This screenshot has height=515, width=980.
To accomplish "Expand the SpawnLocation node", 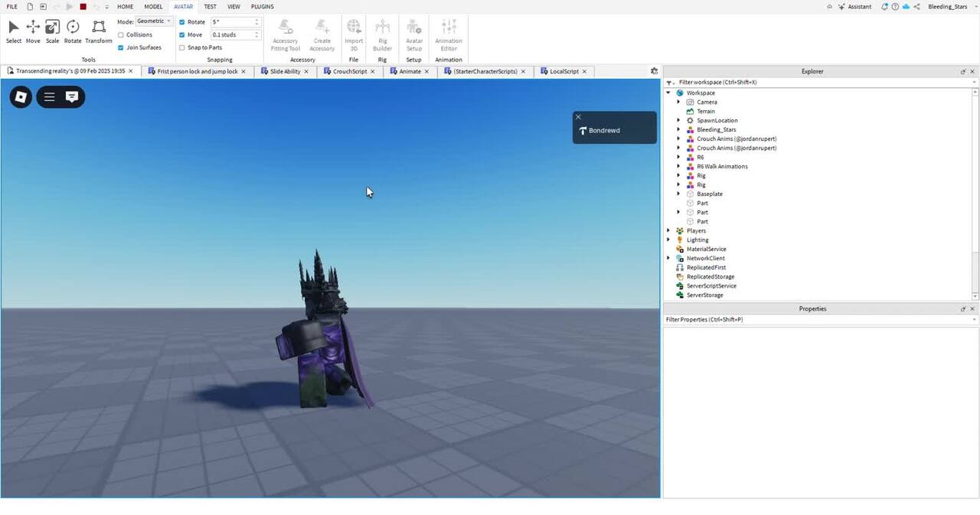I will point(678,120).
